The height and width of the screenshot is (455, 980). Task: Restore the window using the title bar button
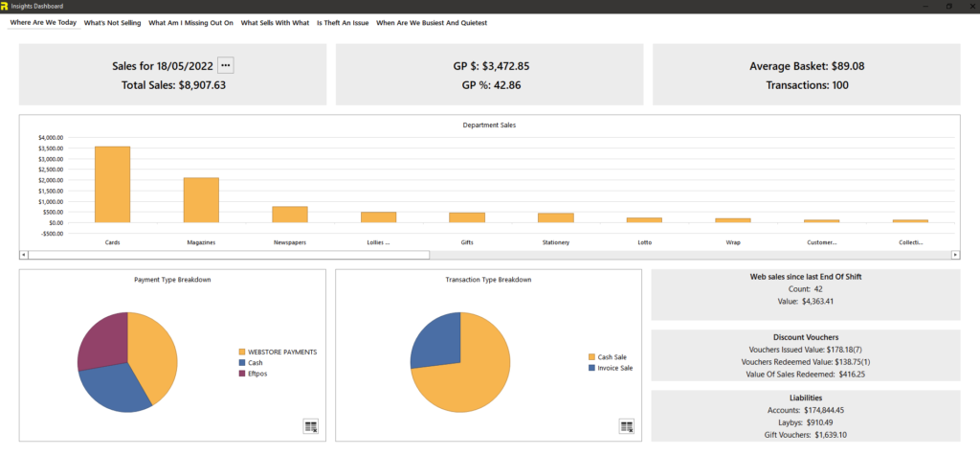(x=947, y=6)
